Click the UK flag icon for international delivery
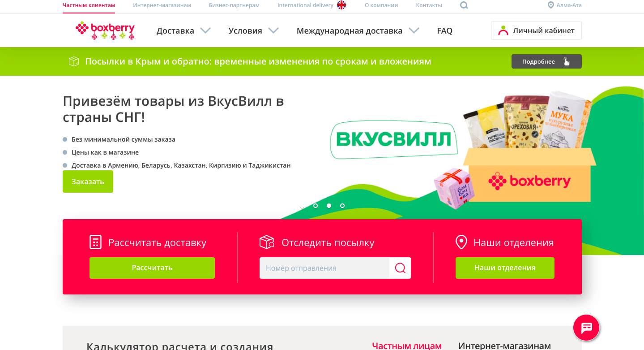Image resolution: width=644 pixels, height=350 pixels. point(341,5)
